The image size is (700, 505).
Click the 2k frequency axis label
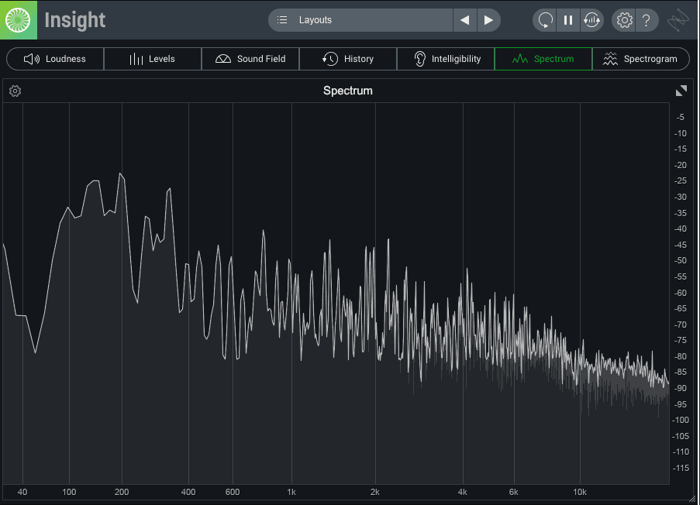(375, 492)
